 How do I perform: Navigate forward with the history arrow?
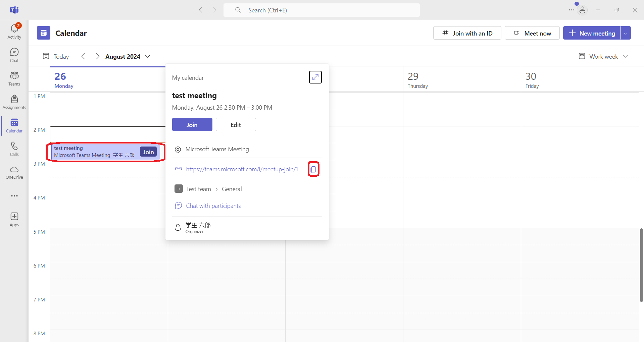pyautogui.click(x=214, y=10)
